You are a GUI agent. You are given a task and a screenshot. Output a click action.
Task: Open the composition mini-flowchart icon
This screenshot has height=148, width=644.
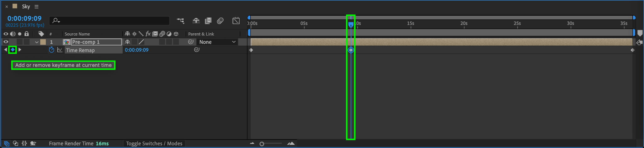[x=180, y=21]
